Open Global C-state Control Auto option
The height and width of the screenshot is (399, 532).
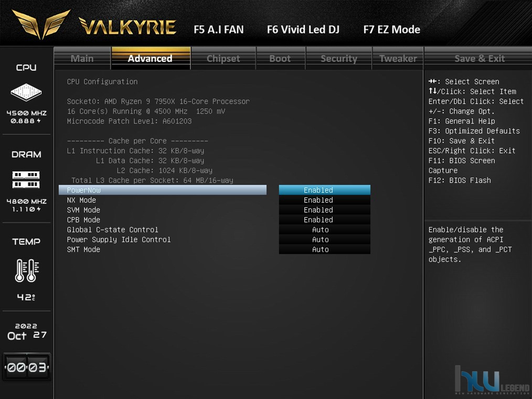pos(324,230)
